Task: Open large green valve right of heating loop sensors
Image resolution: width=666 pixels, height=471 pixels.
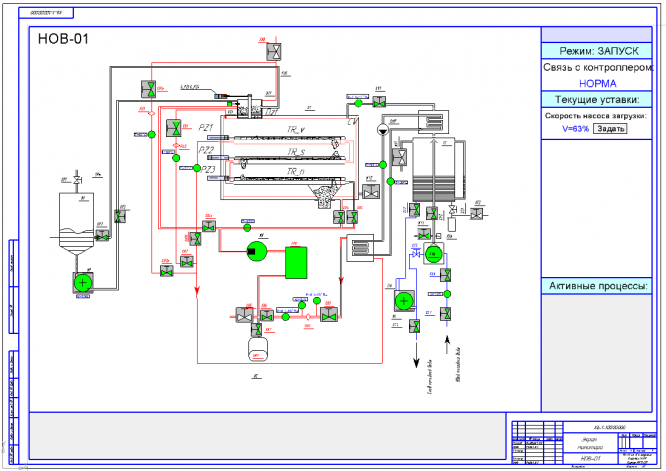Action: [x=328, y=315]
